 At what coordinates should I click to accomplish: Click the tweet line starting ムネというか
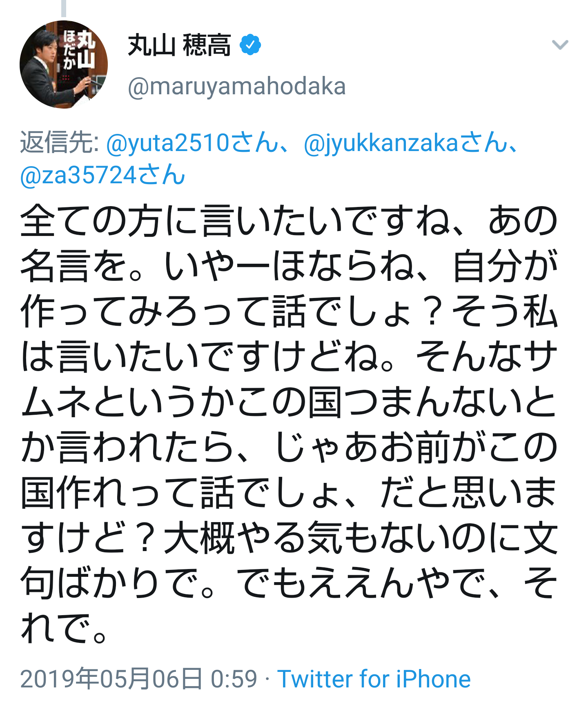pyautogui.click(x=289, y=402)
